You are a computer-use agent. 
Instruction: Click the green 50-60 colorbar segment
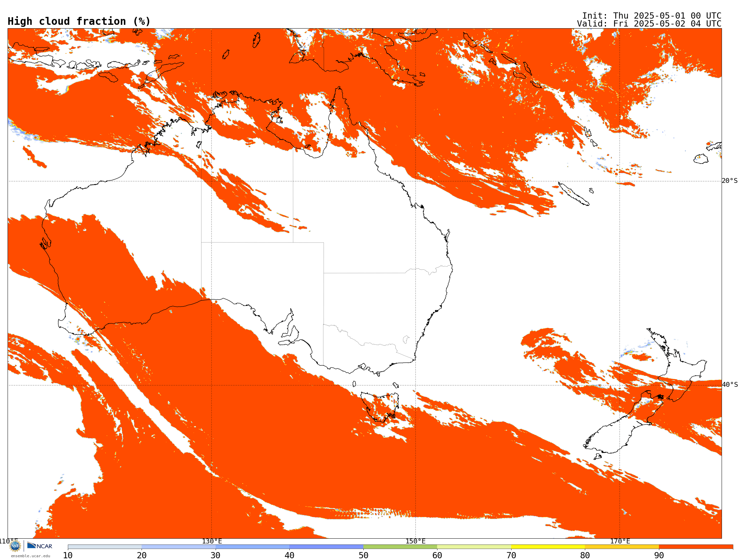[400, 547]
